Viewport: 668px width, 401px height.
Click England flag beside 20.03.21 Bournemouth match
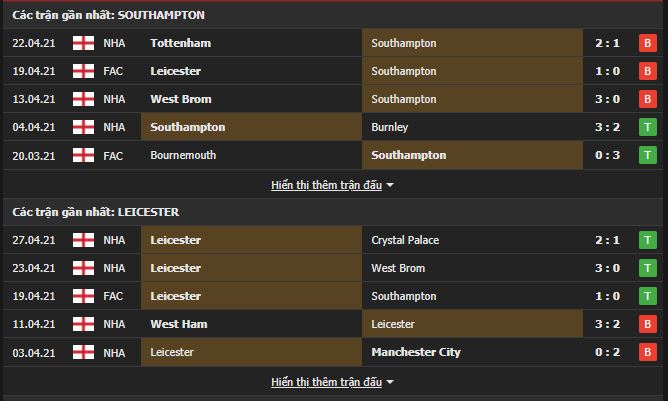(x=84, y=155)
